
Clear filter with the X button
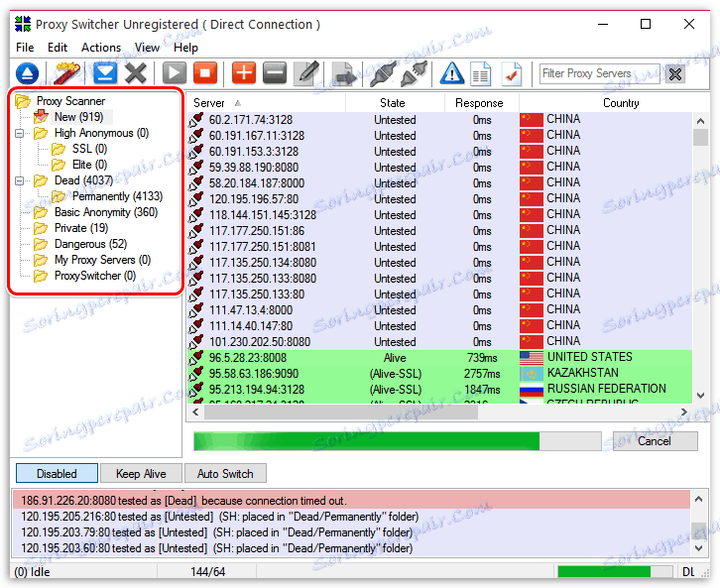coord(675,74)
